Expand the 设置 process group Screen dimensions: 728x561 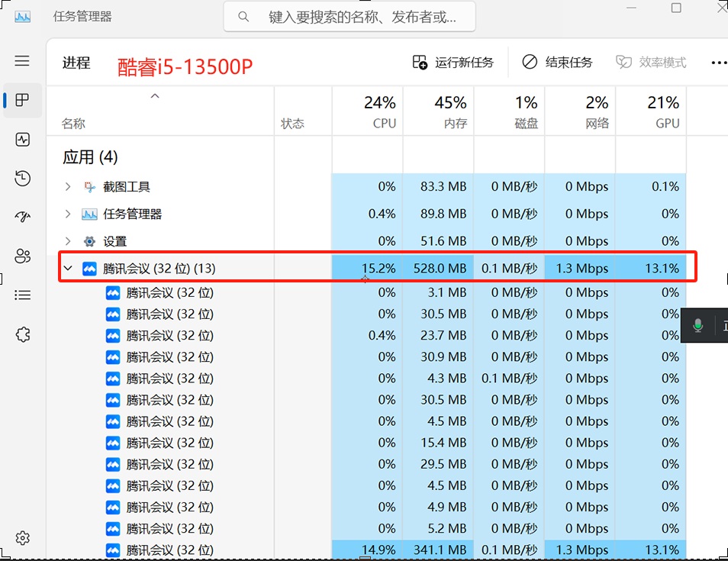pyautogui.click(x=68, y=241)
